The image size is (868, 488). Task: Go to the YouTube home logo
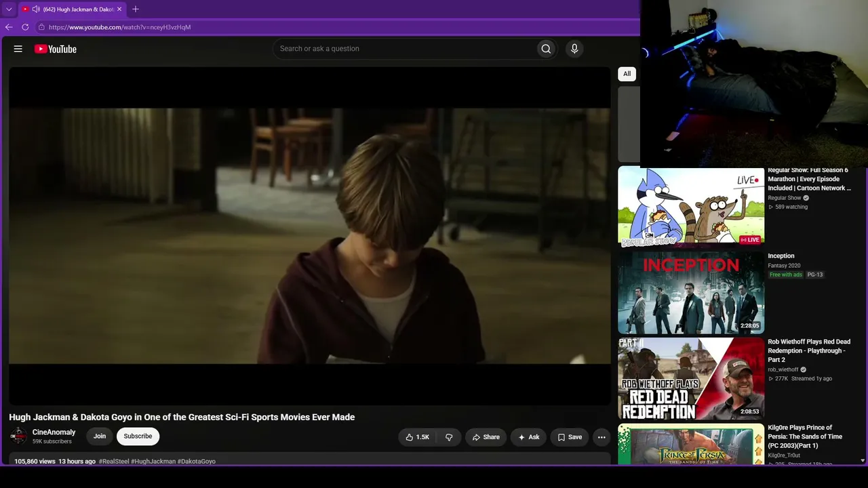[56, 49]
